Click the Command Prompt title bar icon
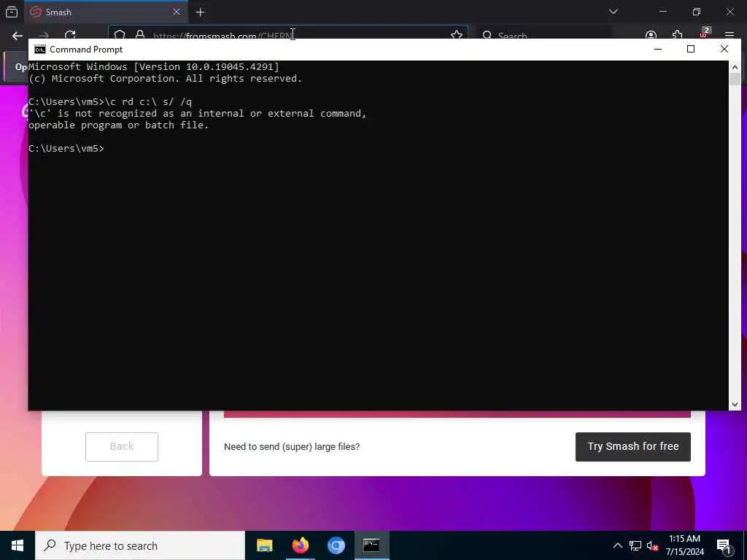 coord(40,50)
